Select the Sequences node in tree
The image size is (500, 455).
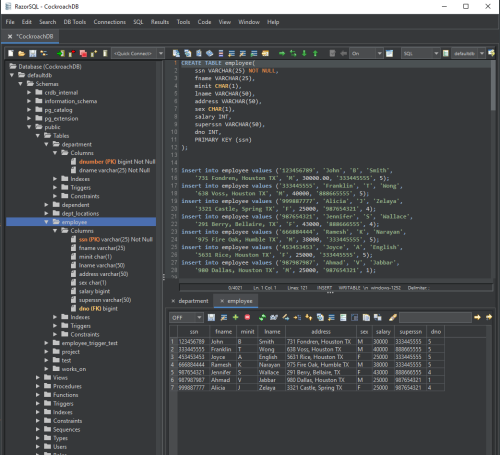click(67, 429)
